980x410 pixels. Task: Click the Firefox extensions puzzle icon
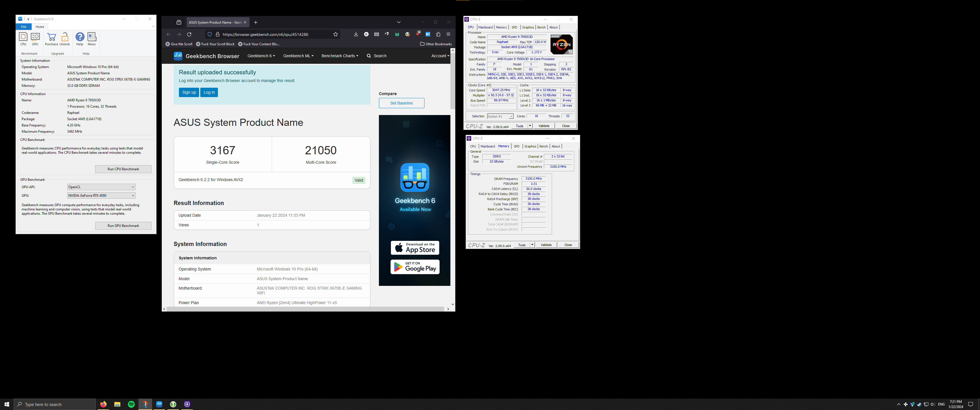[438, 34]
